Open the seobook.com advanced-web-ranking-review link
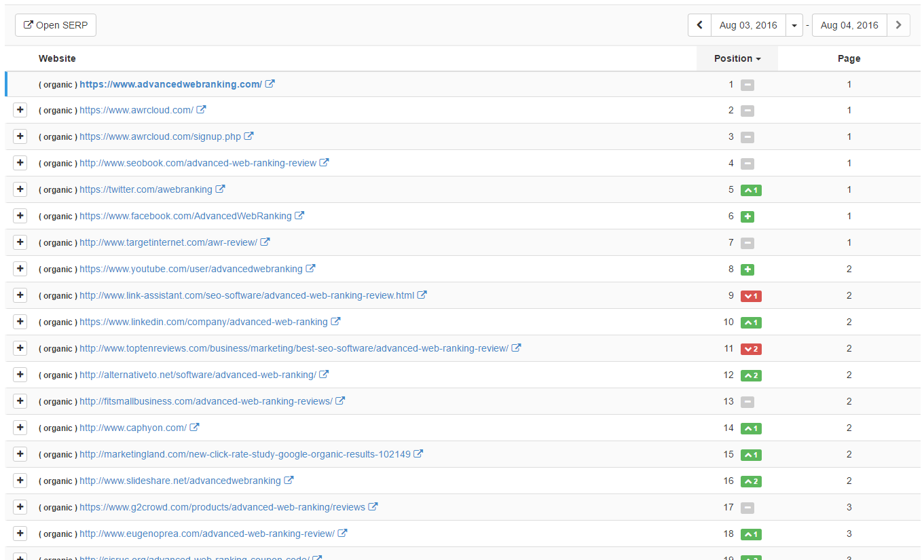Viewport: 924px width, 560px height. pos(198,163)
